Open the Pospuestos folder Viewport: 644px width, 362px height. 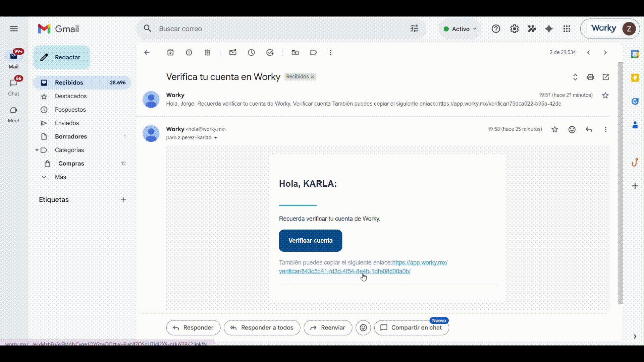(82, 110)
